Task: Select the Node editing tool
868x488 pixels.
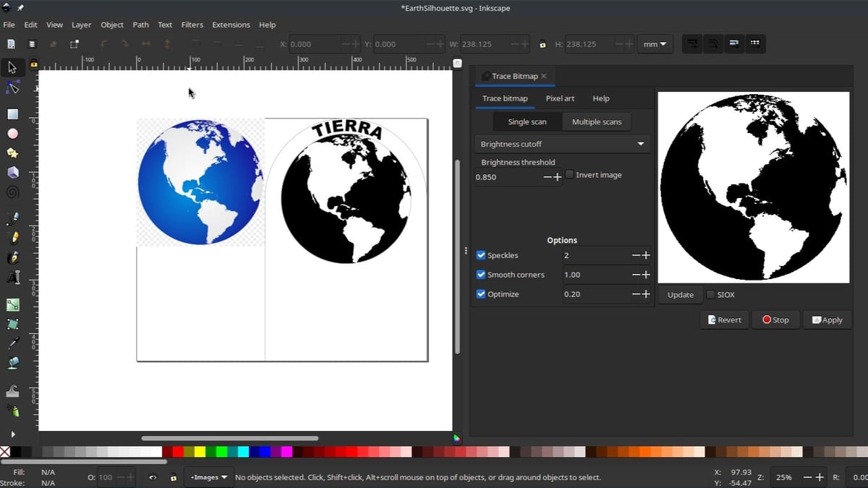Action: pyautogui.click(x=12, y=87)
